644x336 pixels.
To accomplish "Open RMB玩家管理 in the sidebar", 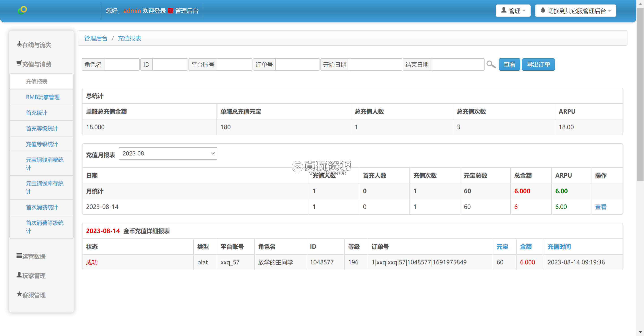I will click(x=42, y=97).
